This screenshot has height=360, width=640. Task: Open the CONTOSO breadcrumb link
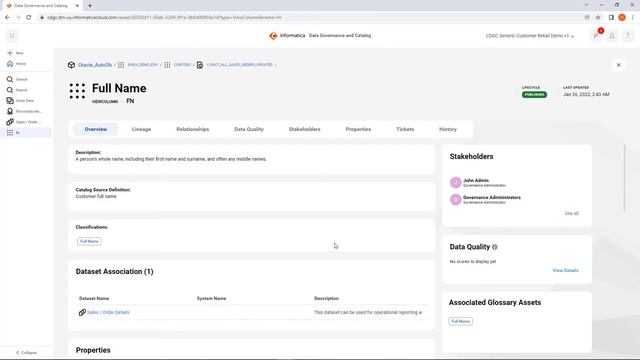click(x=182, y=65)
